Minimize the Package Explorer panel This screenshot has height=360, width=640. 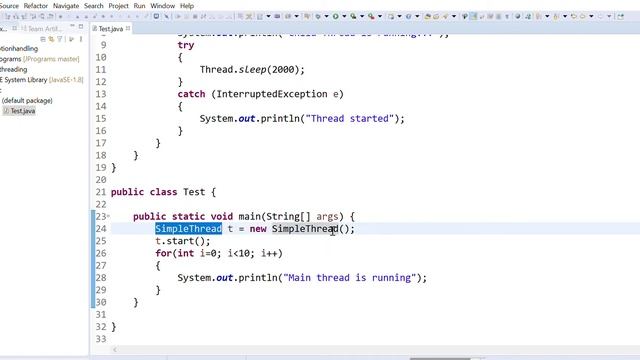tap(72, 27)
